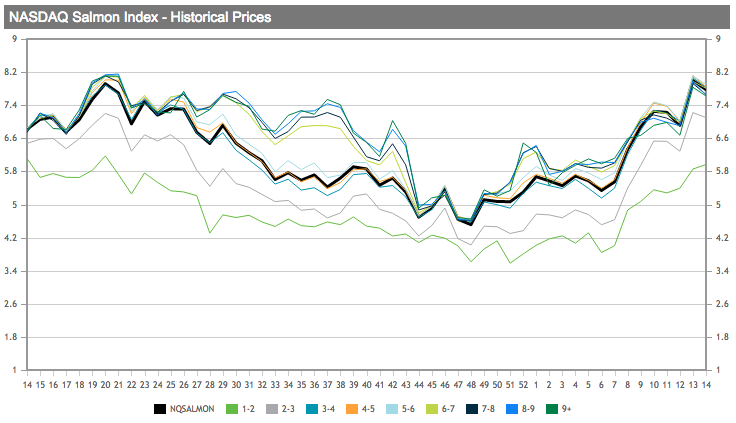Viewport: 736px width, 423px height.
Task: Click the 5.8 value on left axis
Action: coord(10,171)
